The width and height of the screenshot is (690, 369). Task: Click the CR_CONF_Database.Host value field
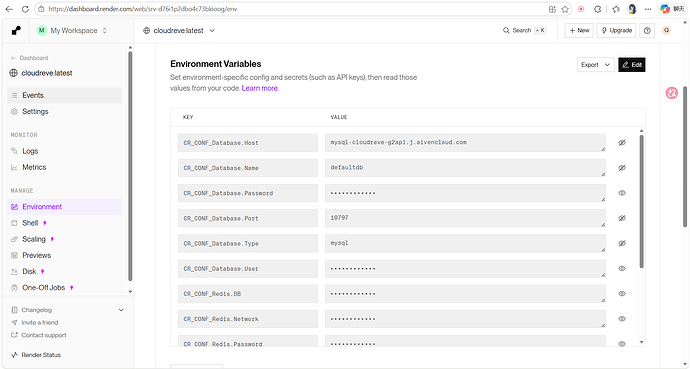465,143
